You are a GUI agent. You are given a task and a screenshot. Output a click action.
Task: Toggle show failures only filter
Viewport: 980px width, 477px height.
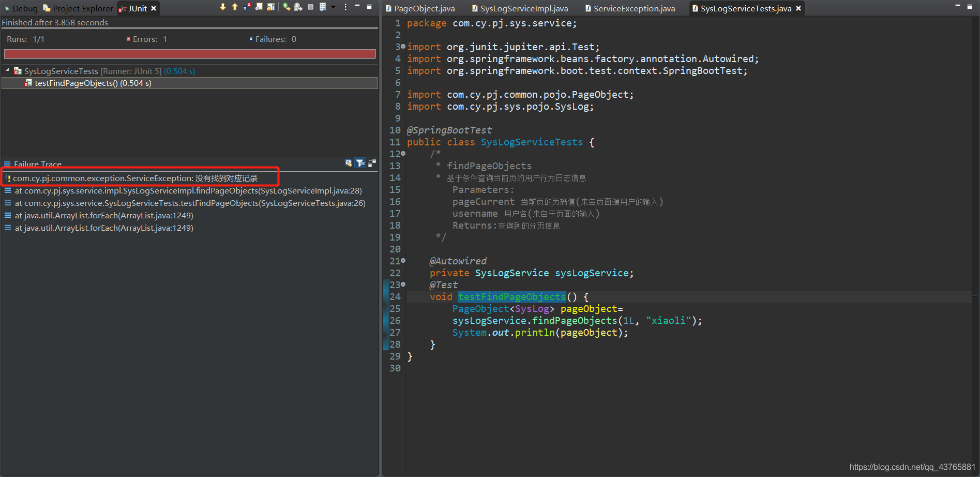click(247, 7)
